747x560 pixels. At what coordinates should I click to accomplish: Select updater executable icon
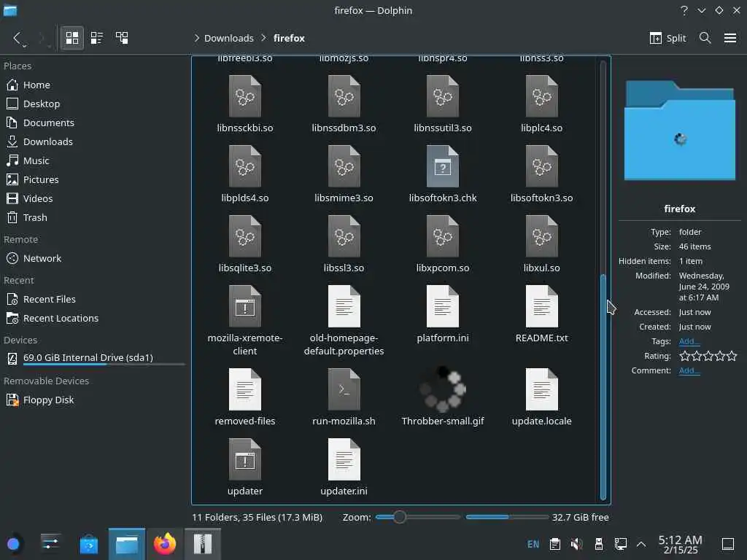245,459
